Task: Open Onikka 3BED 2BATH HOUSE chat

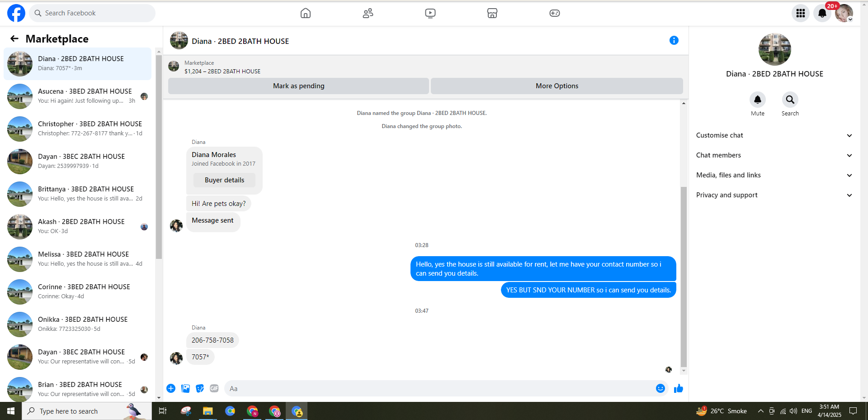Action: [x=78, y=325]
